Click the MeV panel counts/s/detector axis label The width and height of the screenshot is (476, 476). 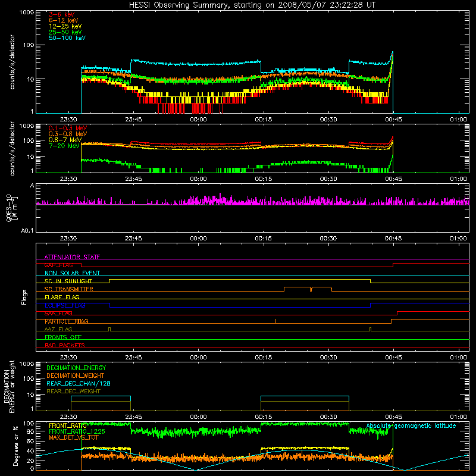point(12,148)
